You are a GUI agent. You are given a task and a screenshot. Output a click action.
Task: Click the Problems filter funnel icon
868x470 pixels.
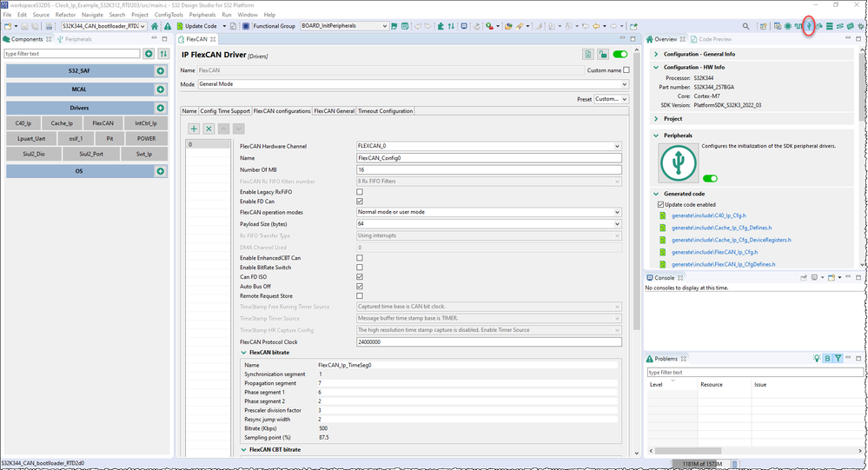point(838,359)
